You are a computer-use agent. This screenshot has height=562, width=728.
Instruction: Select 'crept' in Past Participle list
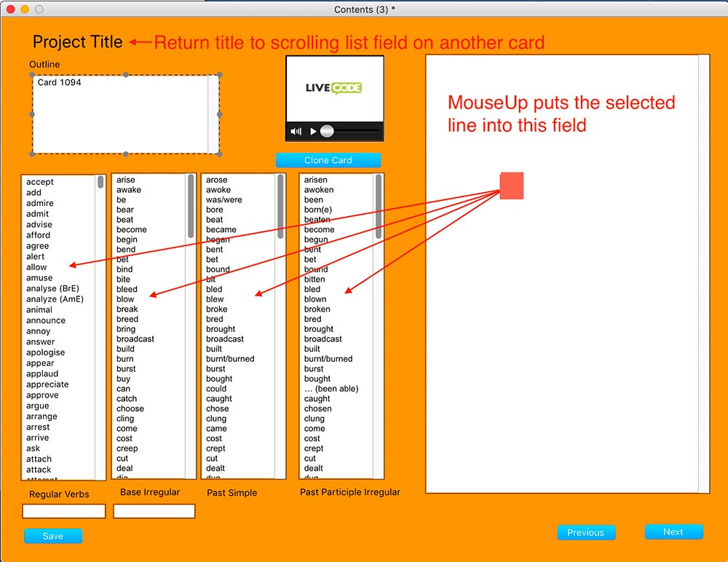click(314, 448)
